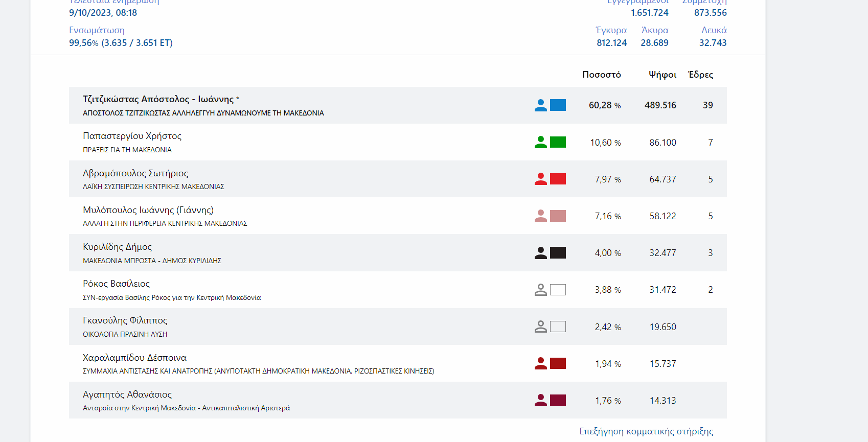Click the Έδρες column header
This screenshot has width=868, height=442.
click(x=700, y=75)
